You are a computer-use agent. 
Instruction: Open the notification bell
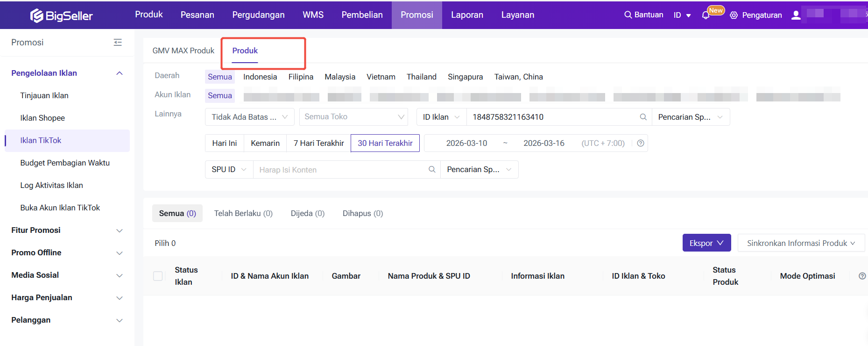pyautogui.click(x=706, y=15)
